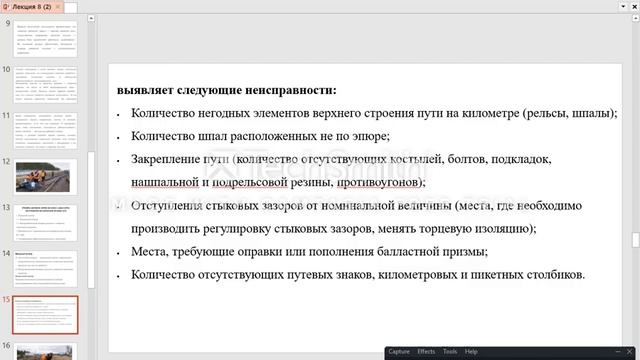Click the line 'производить регулировку стыковых зазоров'

pos(333,229)
